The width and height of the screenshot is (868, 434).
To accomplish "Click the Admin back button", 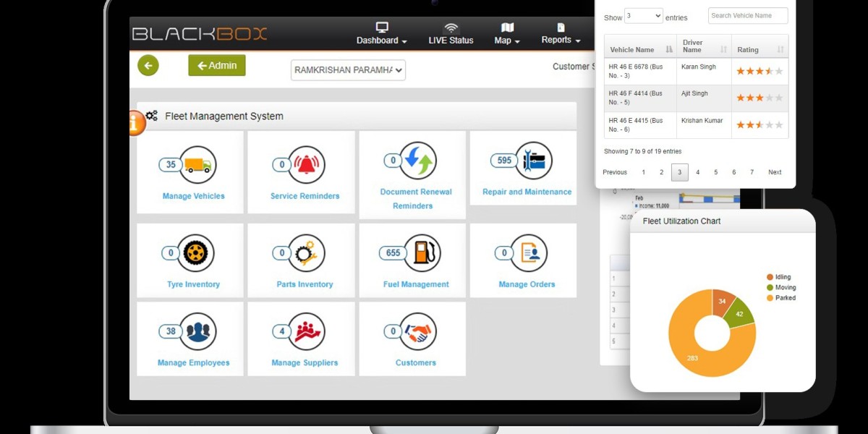I will tap(216, 64).
